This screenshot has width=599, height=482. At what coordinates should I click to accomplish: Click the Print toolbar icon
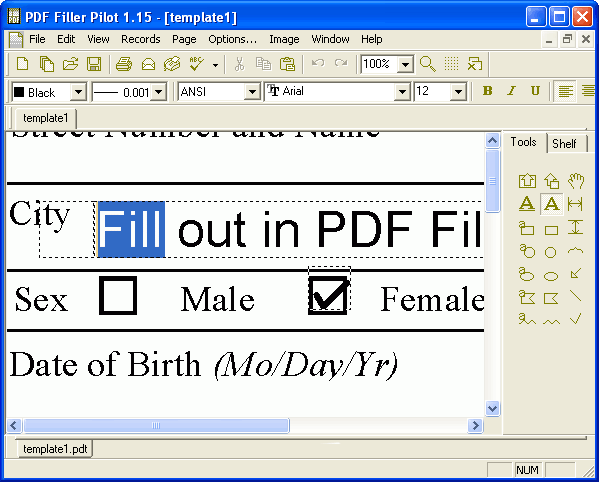[124, 64]
